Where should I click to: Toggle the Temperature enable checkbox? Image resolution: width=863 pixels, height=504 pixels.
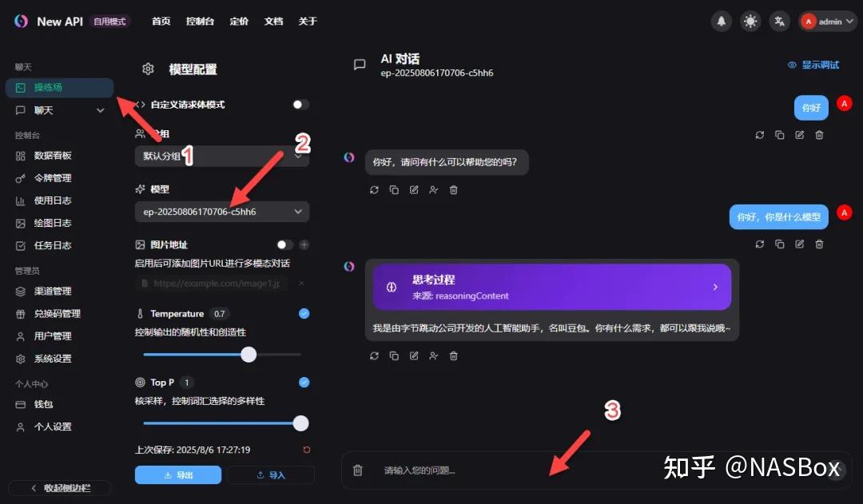304,314
